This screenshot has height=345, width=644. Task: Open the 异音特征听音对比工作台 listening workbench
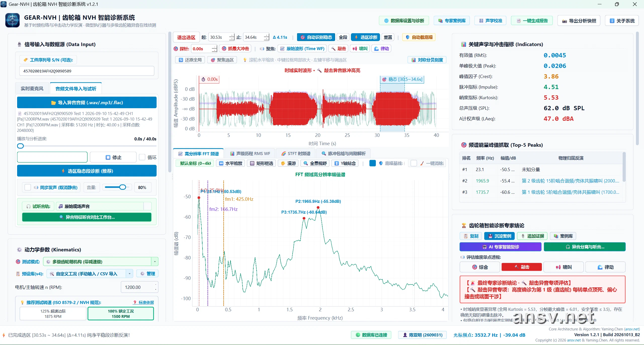(87, 217)
